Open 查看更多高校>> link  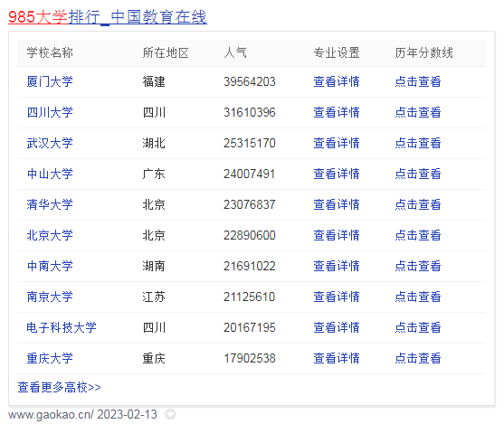[x=59, y=387]
